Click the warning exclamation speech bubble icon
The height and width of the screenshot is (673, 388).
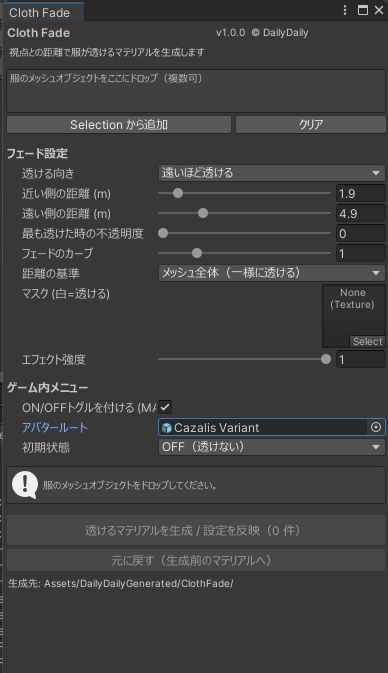pyautogui.click(x=25, y=485)
